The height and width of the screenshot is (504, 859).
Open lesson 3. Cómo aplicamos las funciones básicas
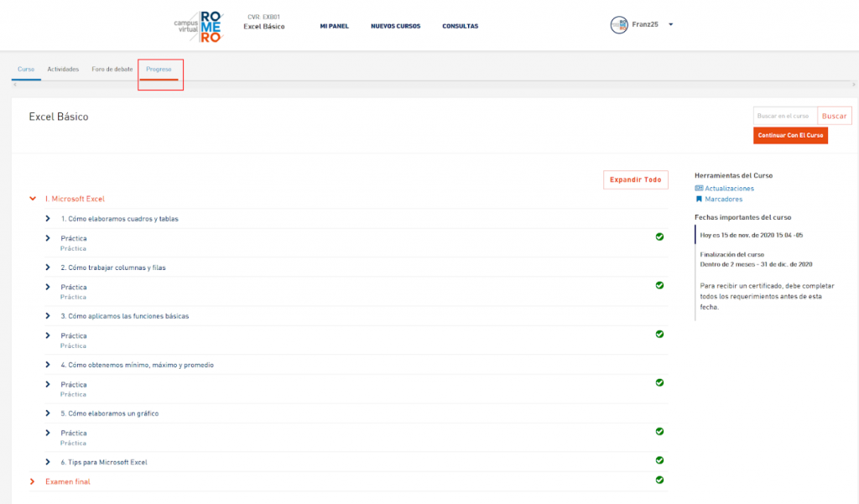[x=124, y=316]
